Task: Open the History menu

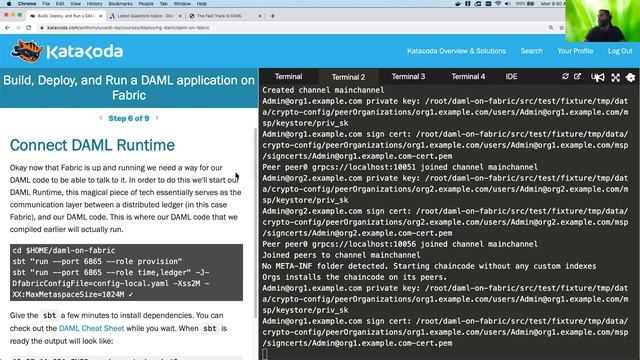Action: [94, 4]
